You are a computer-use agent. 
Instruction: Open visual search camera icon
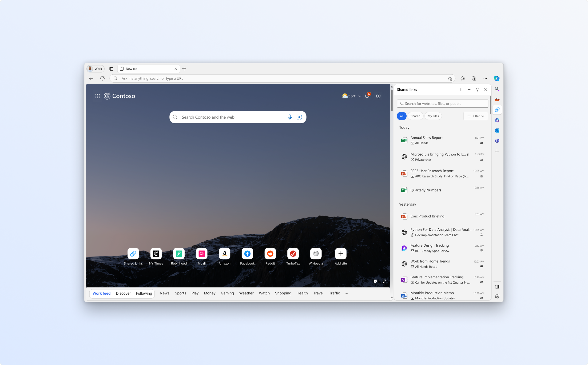tap(299, 117)
